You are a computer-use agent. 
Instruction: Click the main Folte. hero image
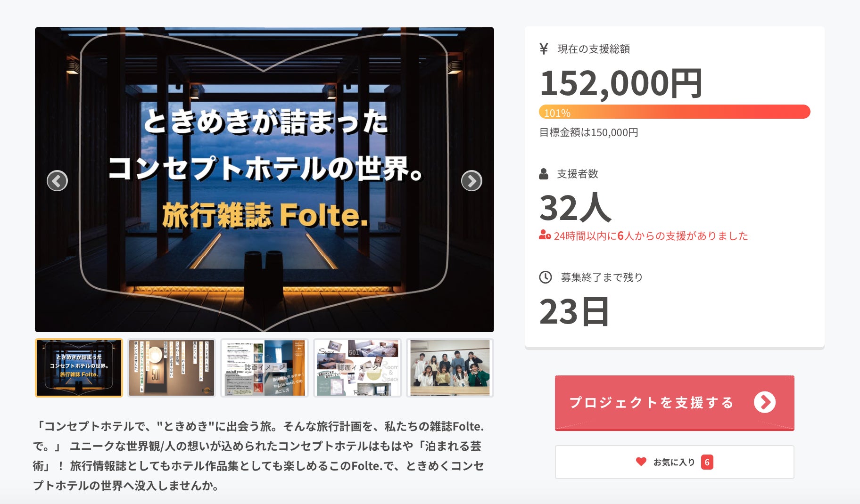tap(265, 179)
